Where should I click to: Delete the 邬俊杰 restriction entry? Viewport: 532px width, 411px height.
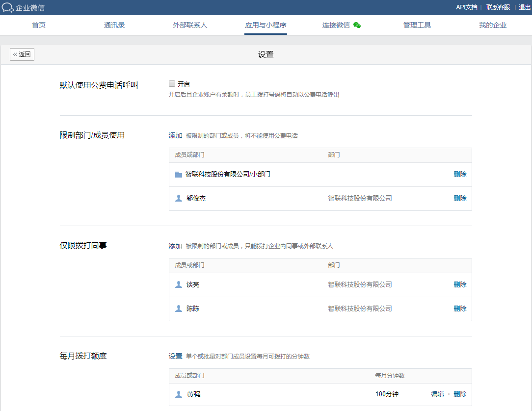point(460,198)
